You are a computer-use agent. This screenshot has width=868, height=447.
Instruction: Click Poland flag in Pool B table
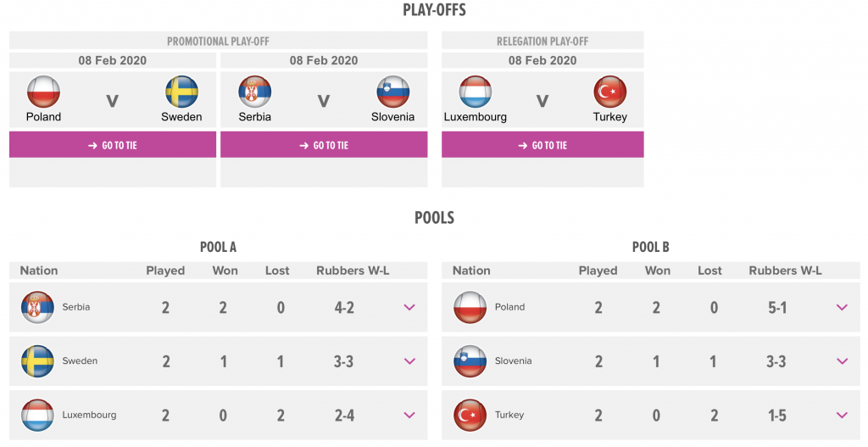click(x=470, y=307)
